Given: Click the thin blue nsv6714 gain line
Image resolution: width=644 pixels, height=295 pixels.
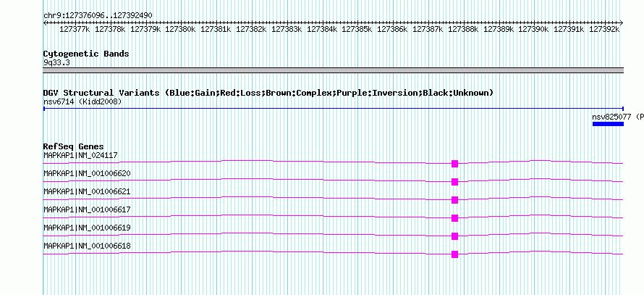Looking at the screenshot, I should pos(333,109).
